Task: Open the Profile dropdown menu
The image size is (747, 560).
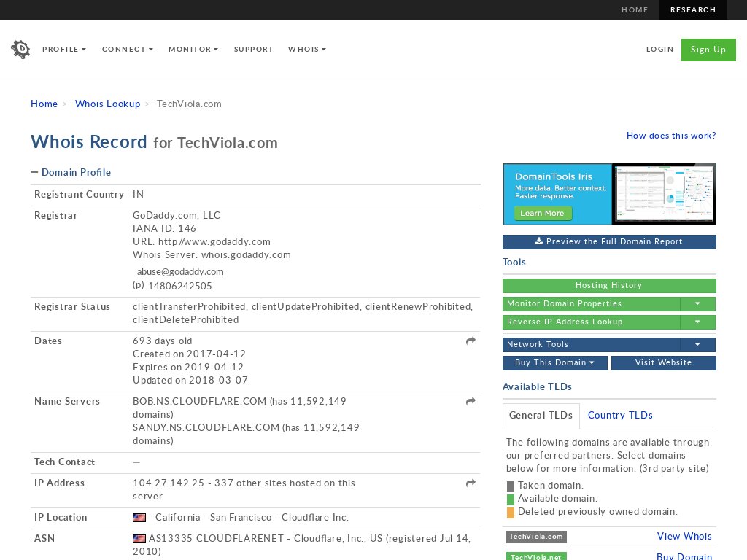Action: [64, 49]
